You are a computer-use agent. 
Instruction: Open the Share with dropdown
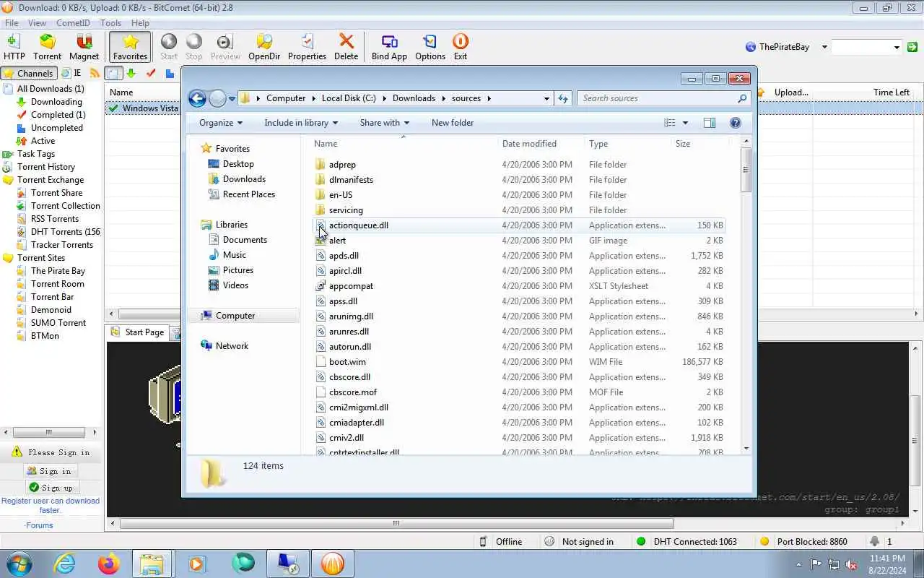(385, 123)
